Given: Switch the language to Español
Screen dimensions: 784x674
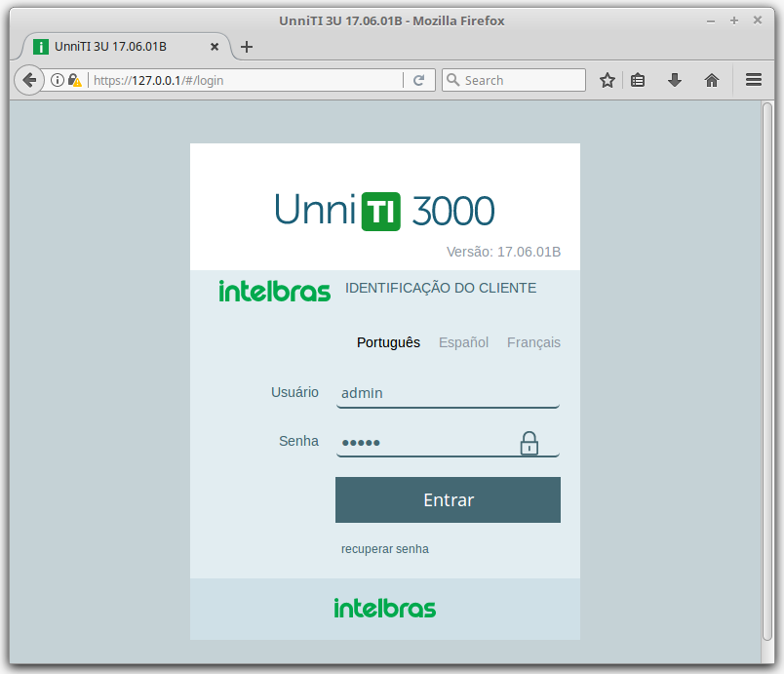Looking at the screenshot, I should pos(463,342).
